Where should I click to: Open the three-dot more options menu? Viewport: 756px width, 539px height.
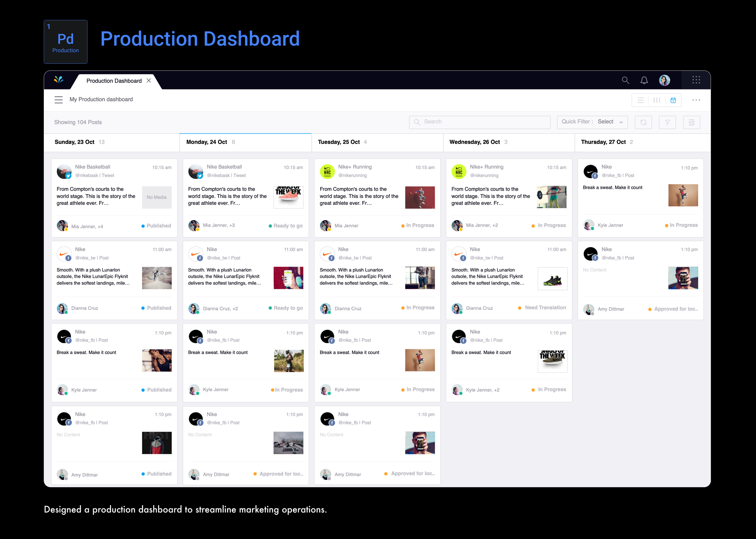coord(696,100)
